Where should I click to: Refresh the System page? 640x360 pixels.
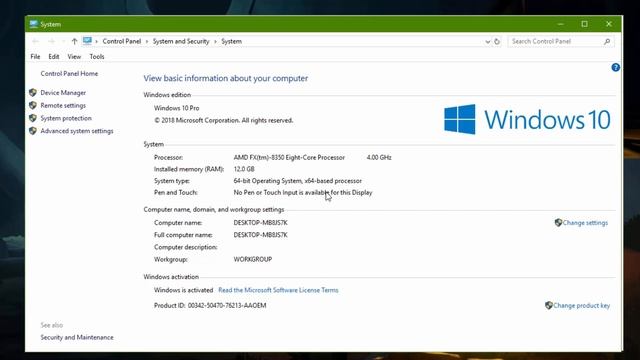(x=497, y=41)
